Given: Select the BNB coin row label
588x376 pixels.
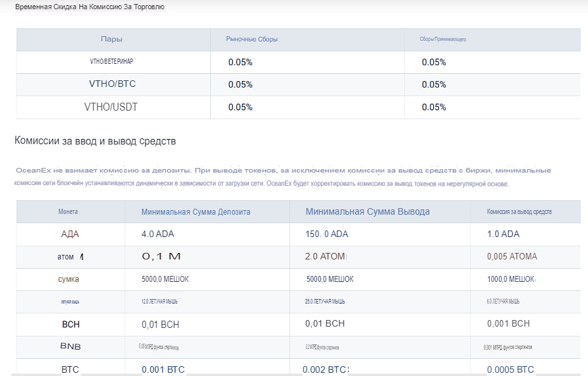Looking at the screenshot, I should [70, 346].
